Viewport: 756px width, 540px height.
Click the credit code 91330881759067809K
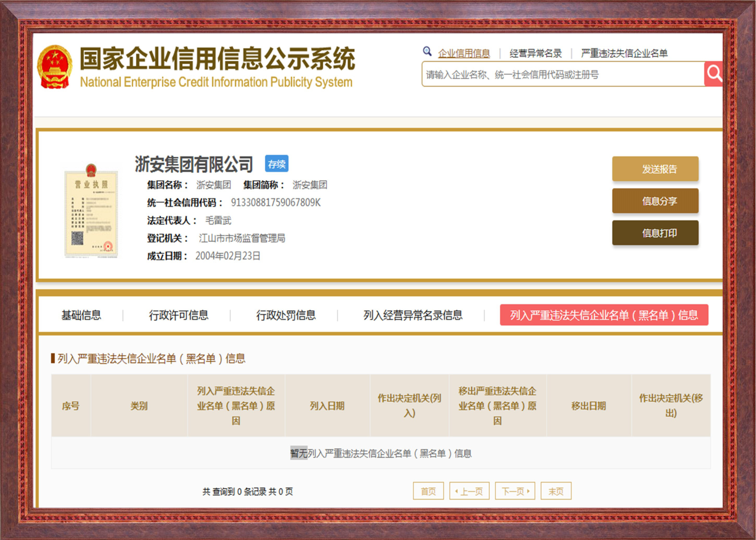276,202
